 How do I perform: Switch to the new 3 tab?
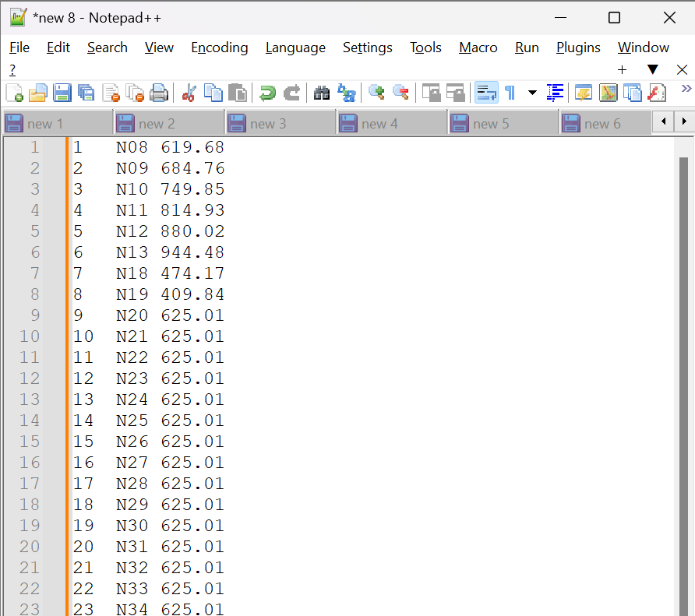[x=280, y=123]
